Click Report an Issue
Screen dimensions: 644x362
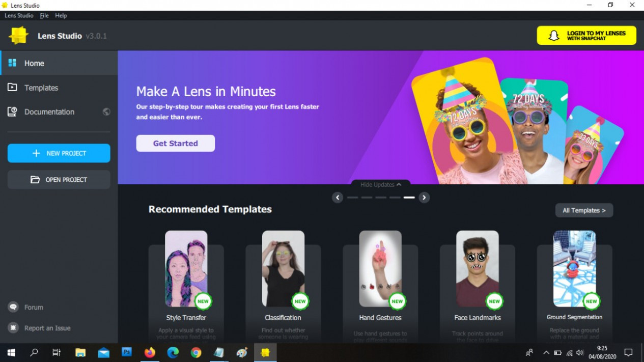click(47, 328)
